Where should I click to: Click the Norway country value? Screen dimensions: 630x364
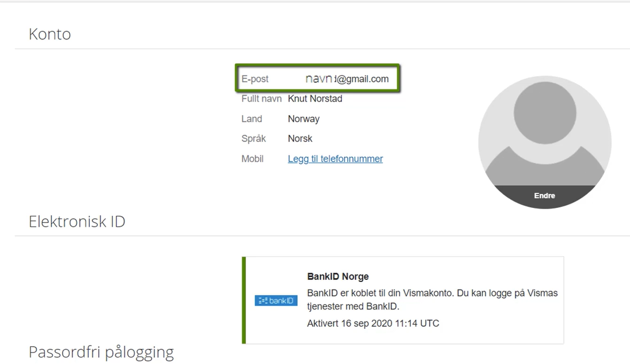304,119
